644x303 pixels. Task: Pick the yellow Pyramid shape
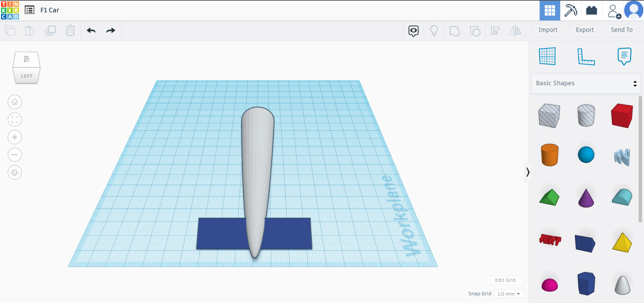click(x=622, y=242)
